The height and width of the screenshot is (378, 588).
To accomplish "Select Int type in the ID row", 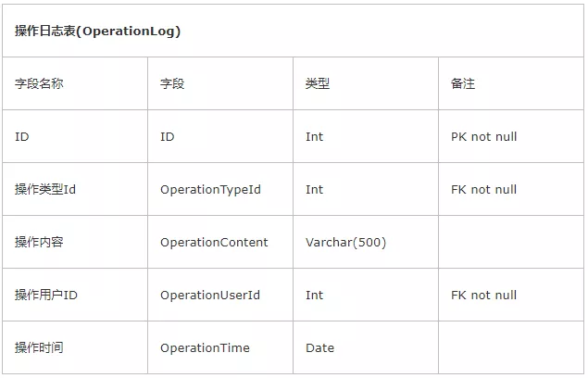I will 314,136.
